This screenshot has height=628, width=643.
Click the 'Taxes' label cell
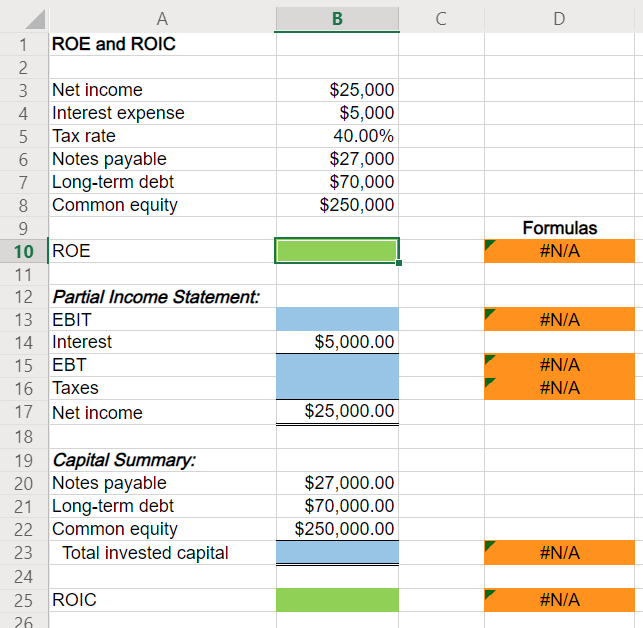pyautogui.click(x=162, y=388)
